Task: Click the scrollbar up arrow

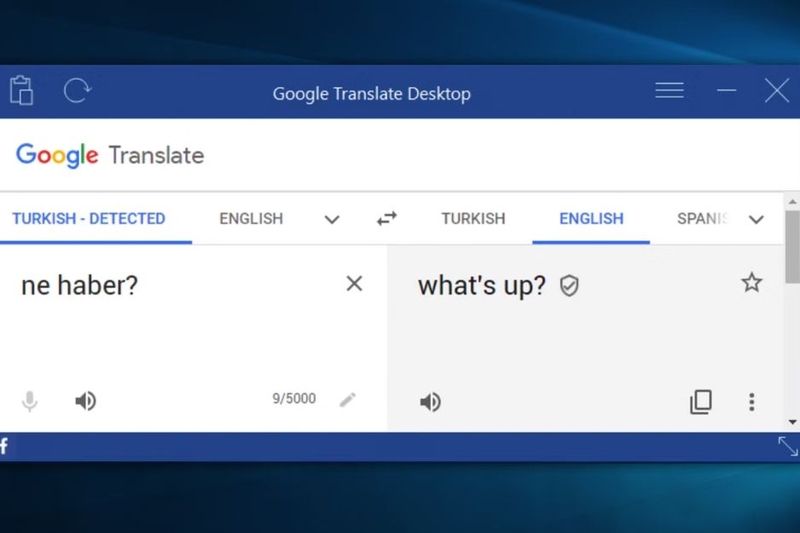Action: 792,202
